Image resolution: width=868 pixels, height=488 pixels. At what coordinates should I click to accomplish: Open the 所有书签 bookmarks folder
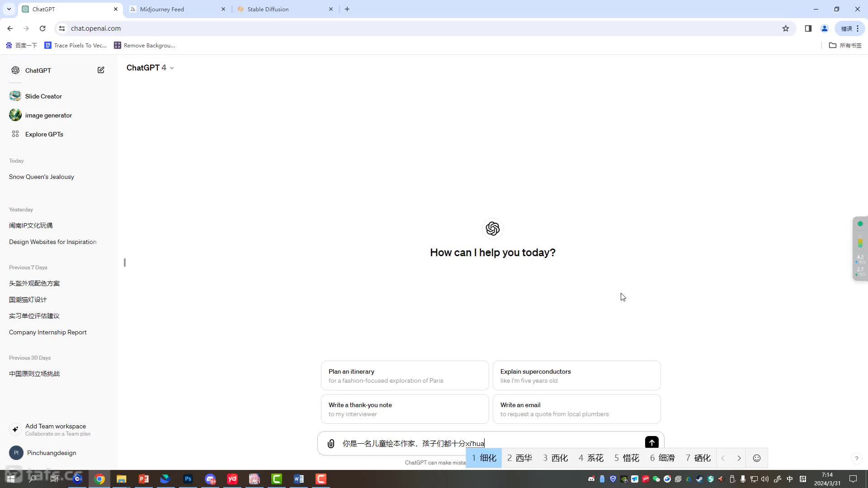[845, 45]
